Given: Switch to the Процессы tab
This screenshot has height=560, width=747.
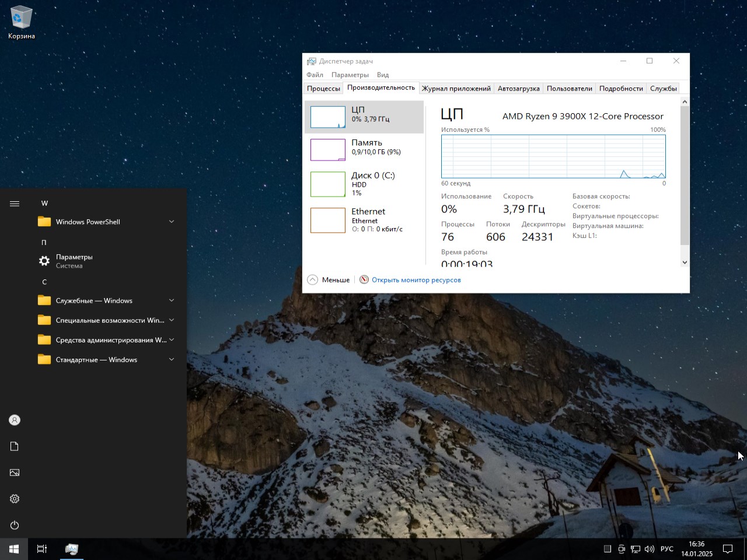Looking at the screenshot, I should tap(323, 89).
